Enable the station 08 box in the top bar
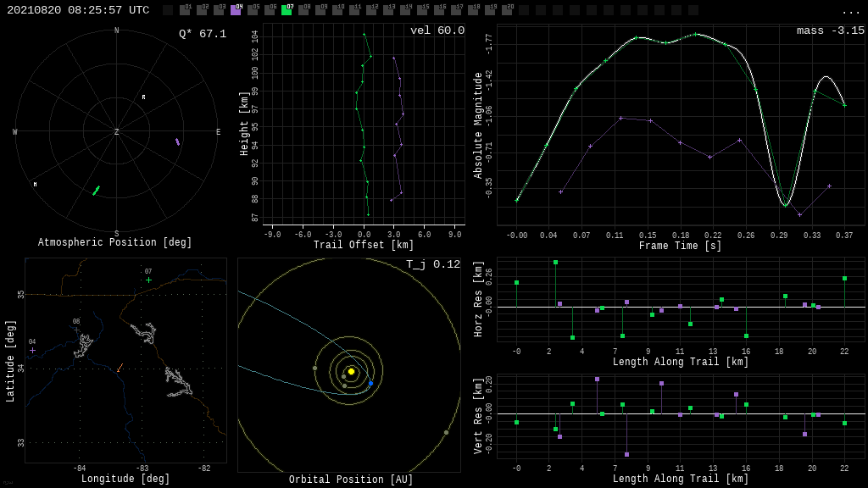The image size is (868, 488). point(303,10)
